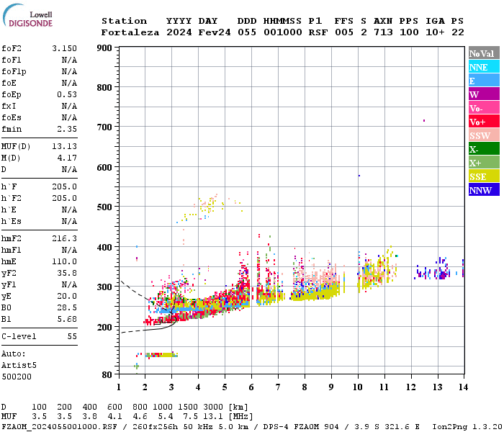The image size is (504, 432).
Task: Click the hmE value 110.0
Action: 65,261
